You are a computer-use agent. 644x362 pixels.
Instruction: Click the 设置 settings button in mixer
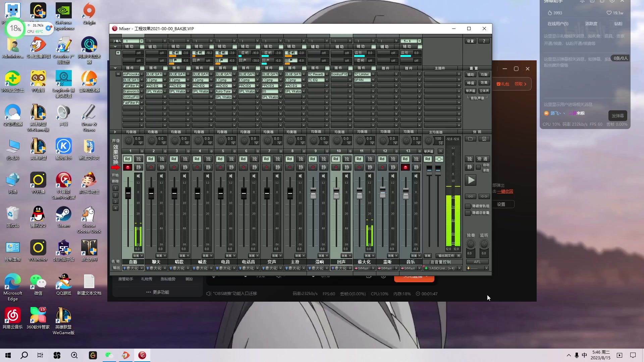(x=471, y=41)
